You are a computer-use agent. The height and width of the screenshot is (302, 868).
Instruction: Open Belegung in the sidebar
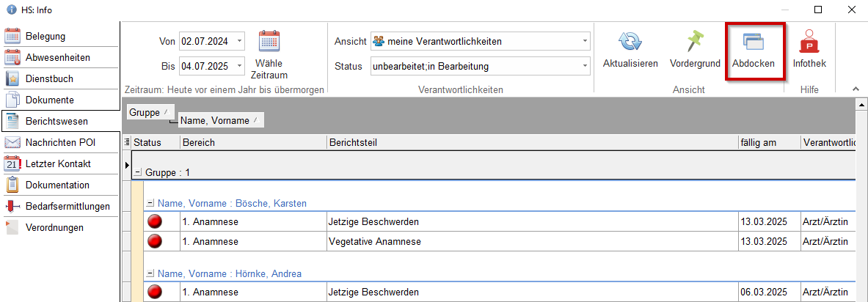45,36
